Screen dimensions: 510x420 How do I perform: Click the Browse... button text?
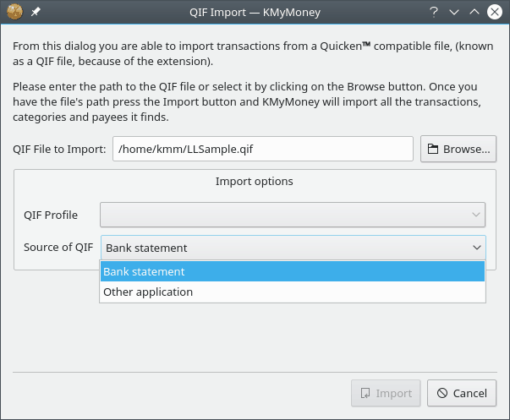(466, 149)
